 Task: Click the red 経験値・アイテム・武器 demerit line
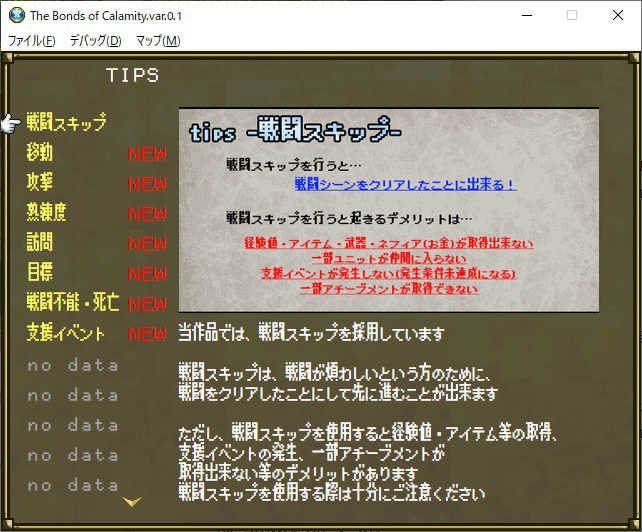[389, 243]
